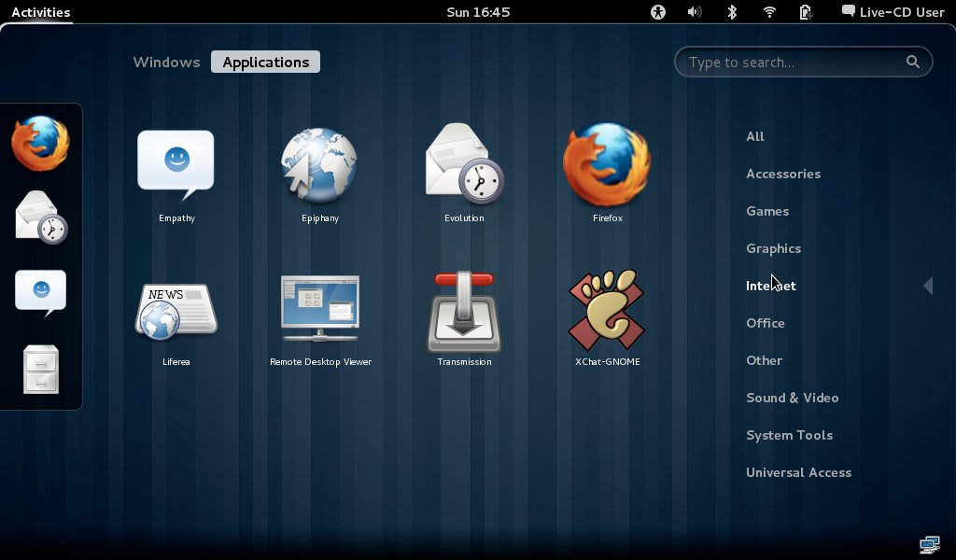Select the Applications tab

265,63
